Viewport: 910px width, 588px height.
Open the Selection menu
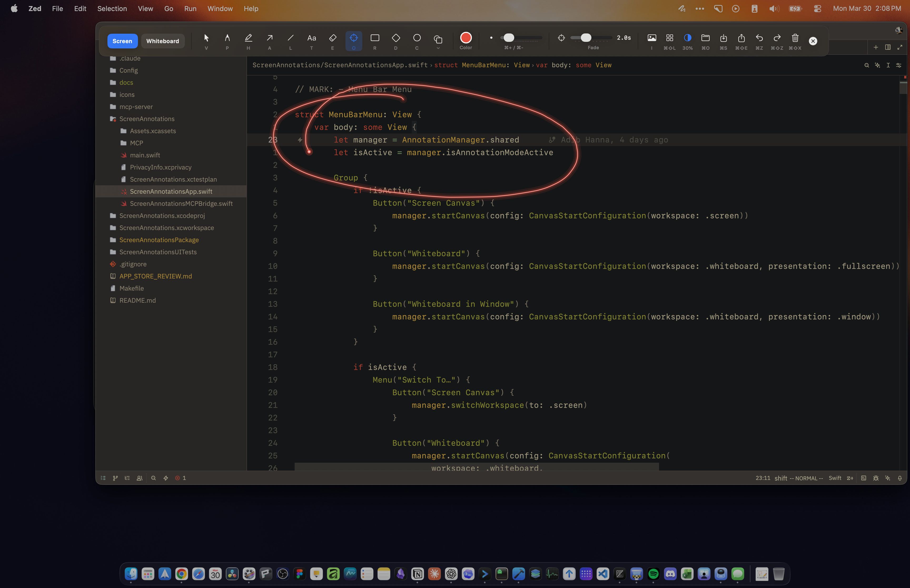(112, 8)
